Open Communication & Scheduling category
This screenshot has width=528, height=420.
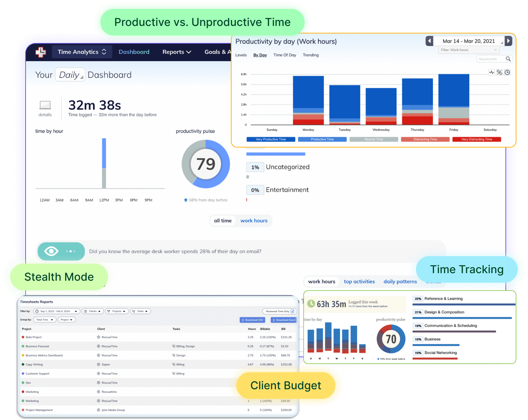coord(450,326)
